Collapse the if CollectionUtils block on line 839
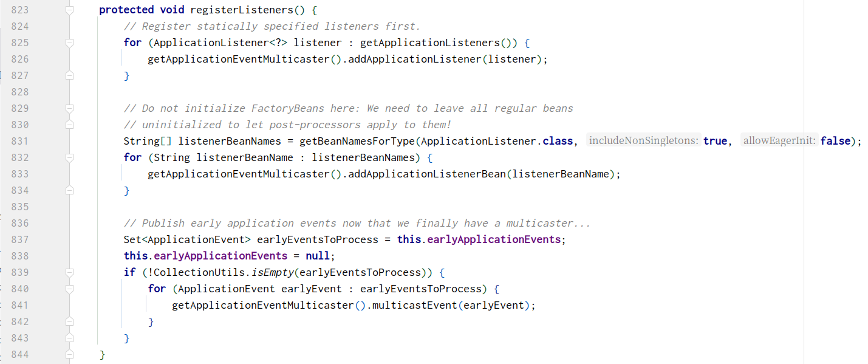This screenshot has height=364, width=868. click(x=69, y=273)
